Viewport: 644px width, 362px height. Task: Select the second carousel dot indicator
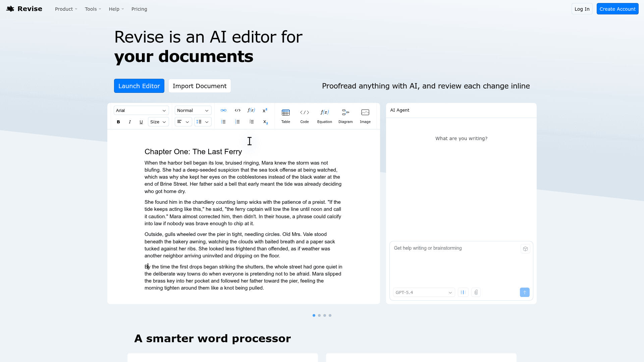click(319, 315)
